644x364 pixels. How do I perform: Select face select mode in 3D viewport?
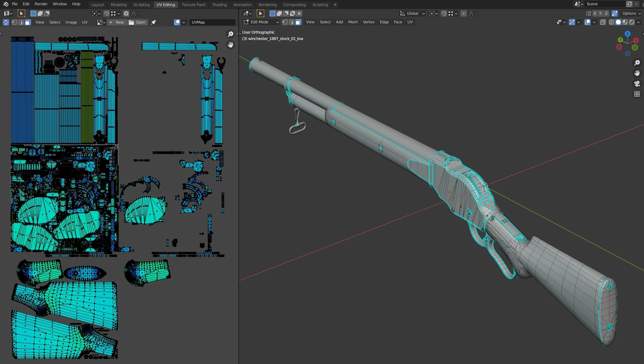(298, 22)
